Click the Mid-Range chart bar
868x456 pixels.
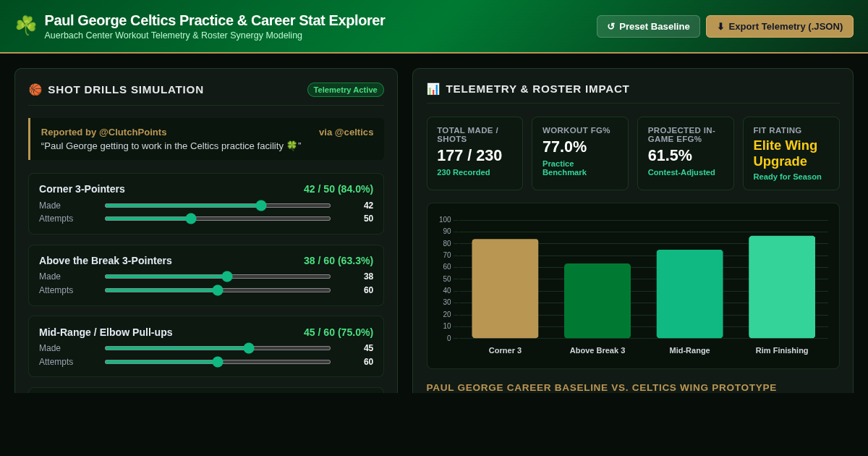[x=689, y=294]
